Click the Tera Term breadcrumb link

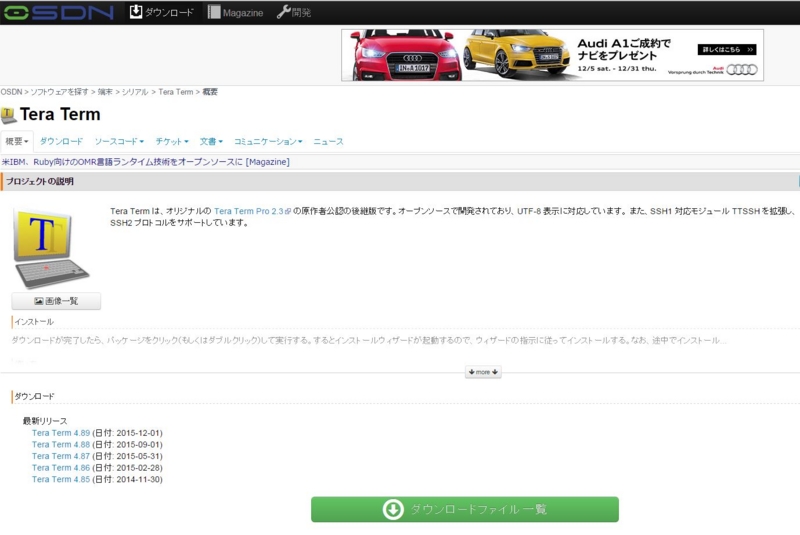(176, 92)
